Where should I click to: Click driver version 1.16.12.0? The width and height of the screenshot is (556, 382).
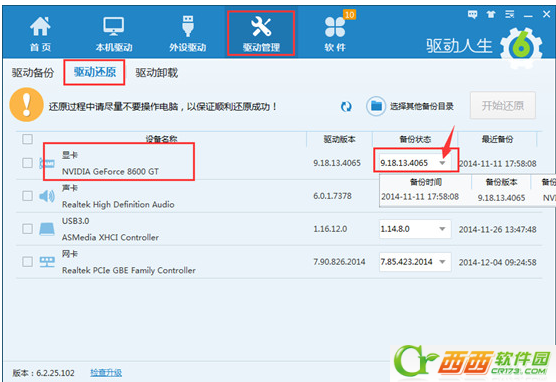(330, 229)
